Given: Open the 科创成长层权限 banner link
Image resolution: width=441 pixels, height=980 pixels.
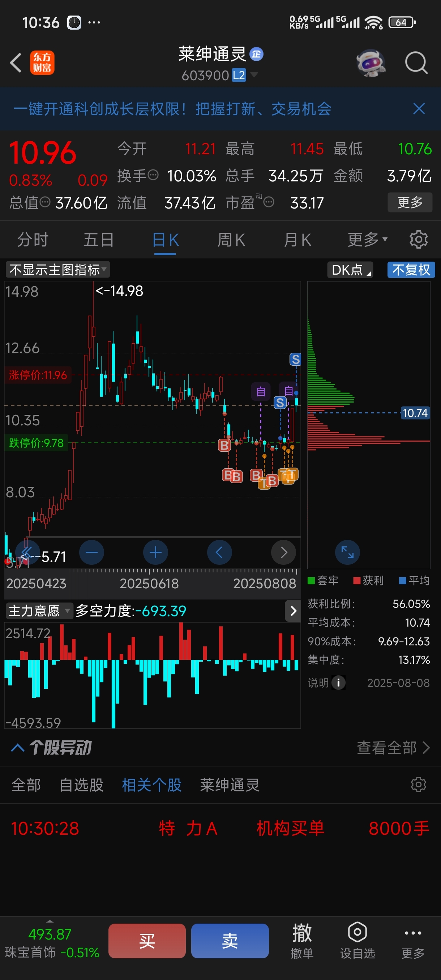Looking at the screenshot, I should pyautogui.click(x=172, y=109).
